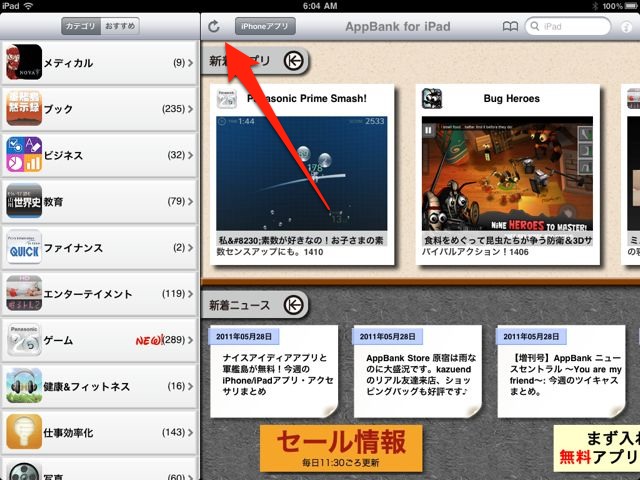Click the back arrow beside 新着ニュース
Viewport: 640px width, 480px height.
point(293,305)
